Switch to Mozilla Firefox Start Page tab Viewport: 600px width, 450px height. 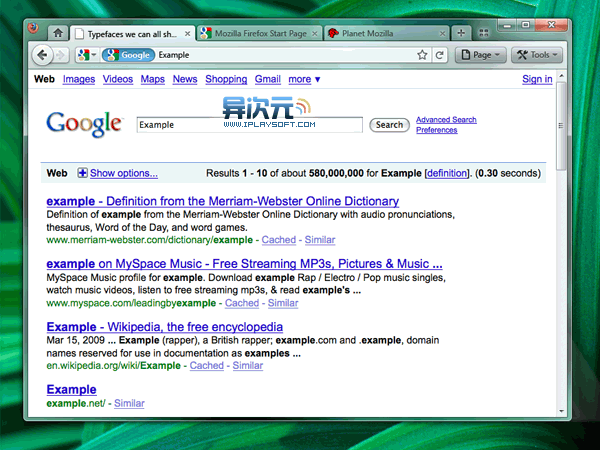point(260,34)
